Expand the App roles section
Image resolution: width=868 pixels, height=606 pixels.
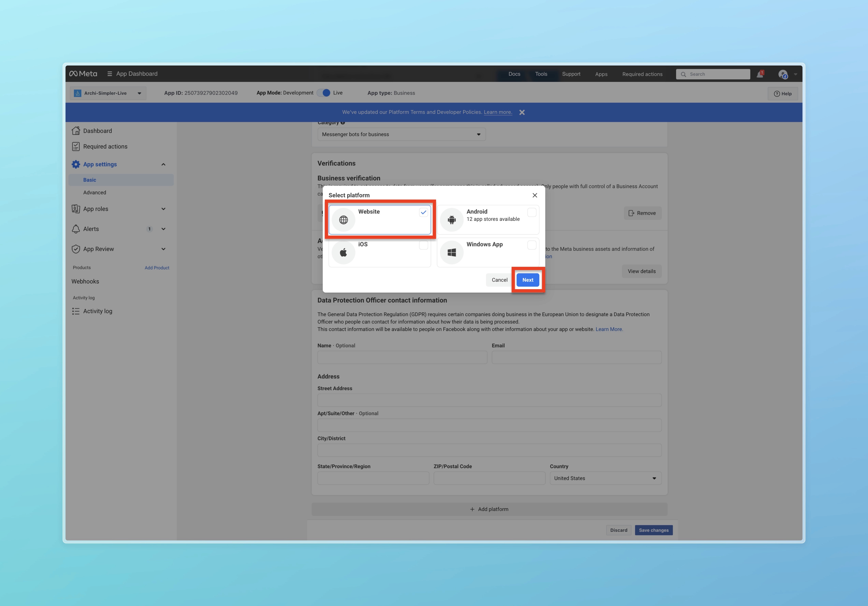click(163, 209)
